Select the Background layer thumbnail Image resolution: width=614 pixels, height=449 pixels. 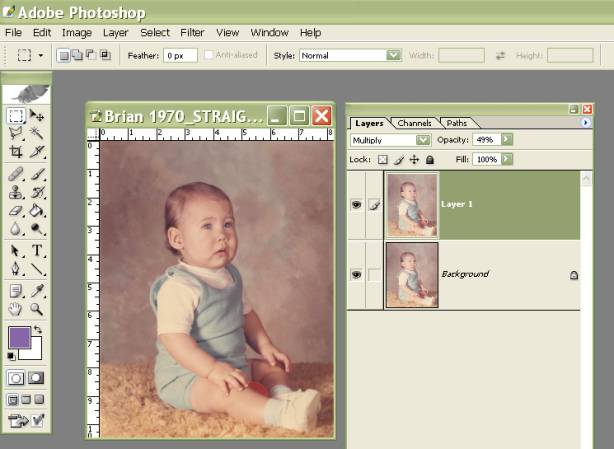(x=412, y=275)
